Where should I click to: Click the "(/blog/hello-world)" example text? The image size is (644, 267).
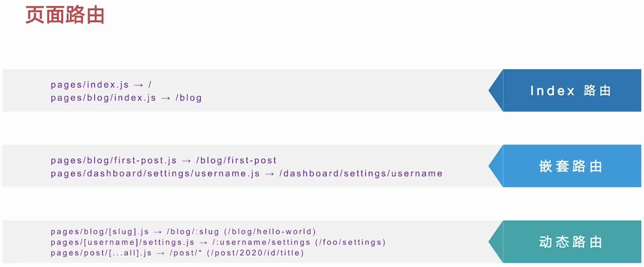270,232
